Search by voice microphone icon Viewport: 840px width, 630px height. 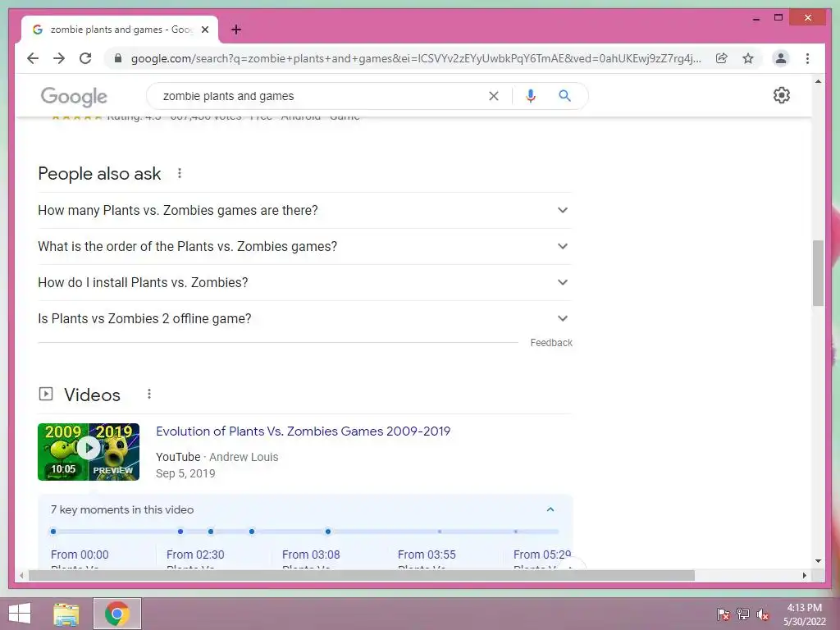tap(531, 96)
